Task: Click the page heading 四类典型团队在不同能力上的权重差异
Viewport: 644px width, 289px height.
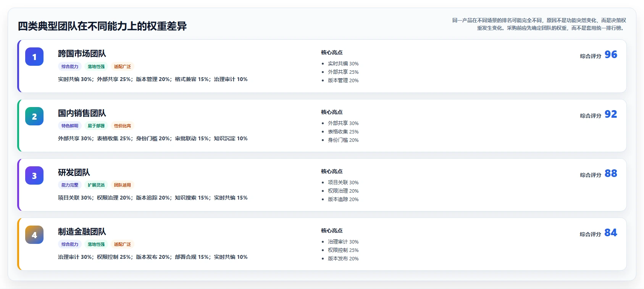Action: 102,26
